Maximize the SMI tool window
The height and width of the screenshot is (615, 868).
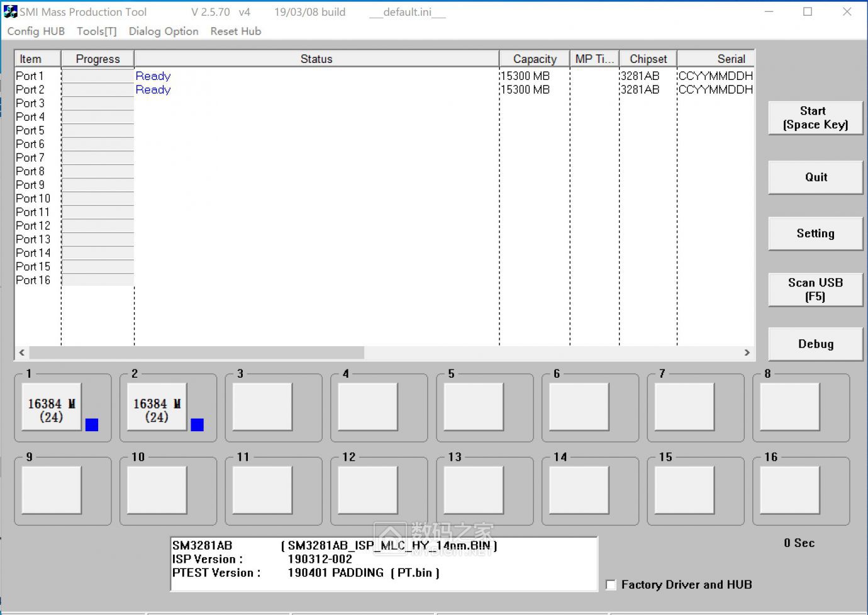point(808,11)
